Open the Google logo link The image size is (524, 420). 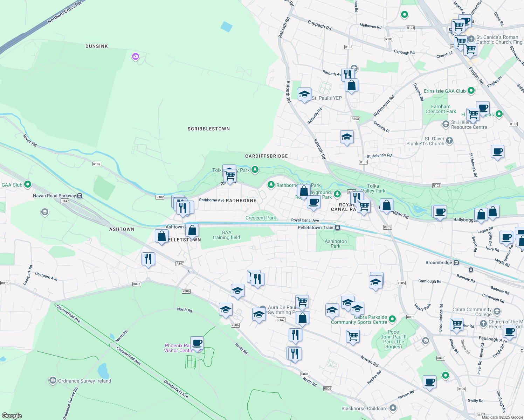point(12,415)
